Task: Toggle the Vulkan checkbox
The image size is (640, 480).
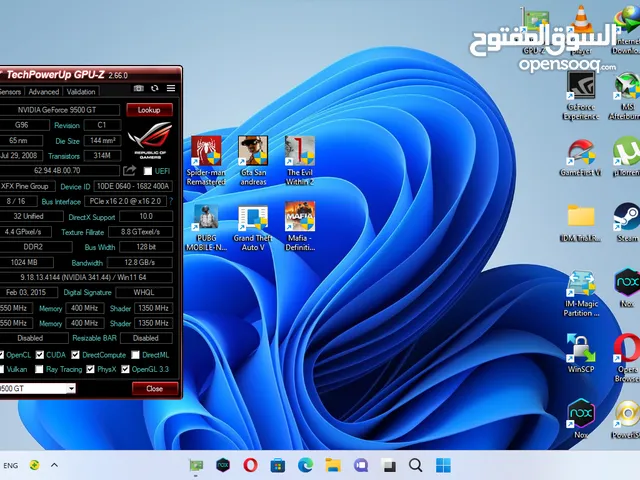Action: pyautogui.click(x=2, y=369)
